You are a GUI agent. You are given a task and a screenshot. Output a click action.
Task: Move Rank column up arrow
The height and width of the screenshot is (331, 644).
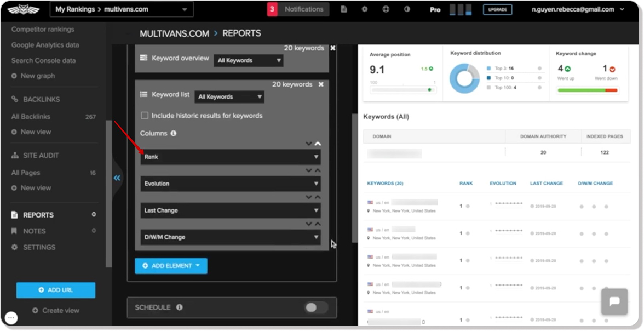tap(318, 144)
